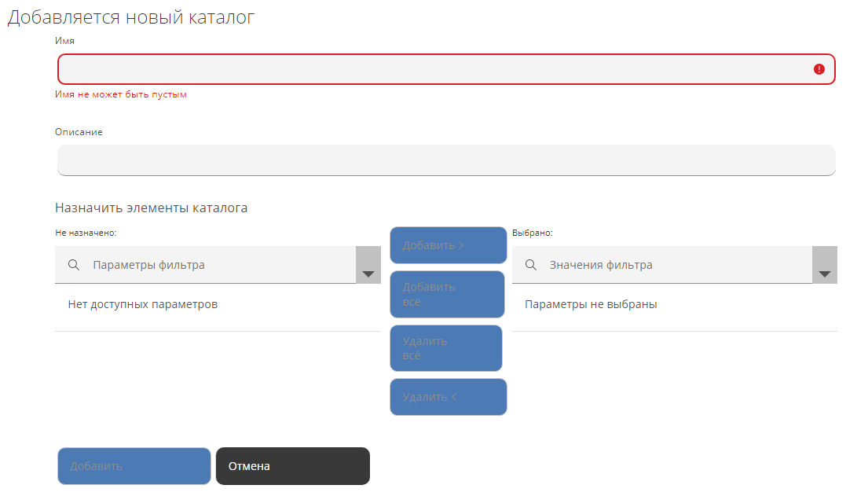Viewport: 868px width, 496px height.
Task: Click the Назначить элементы каталога section title
Action: [x=152, y=208]
